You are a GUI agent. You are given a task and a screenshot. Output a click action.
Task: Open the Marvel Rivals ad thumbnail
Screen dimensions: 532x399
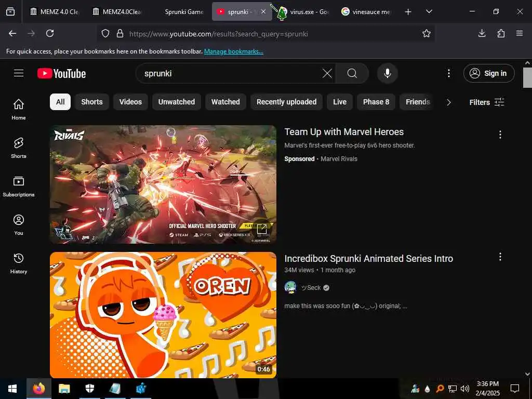[x=163, y=184]
